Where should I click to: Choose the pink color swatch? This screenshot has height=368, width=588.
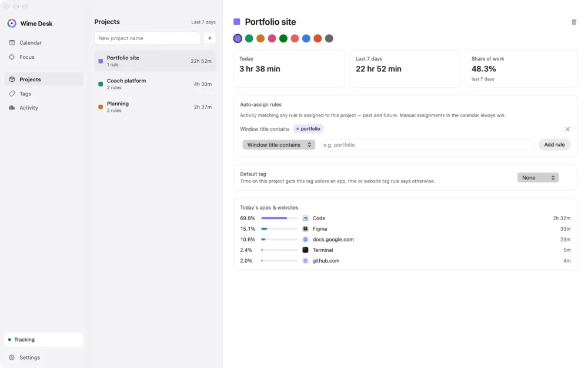click(272, 38)
